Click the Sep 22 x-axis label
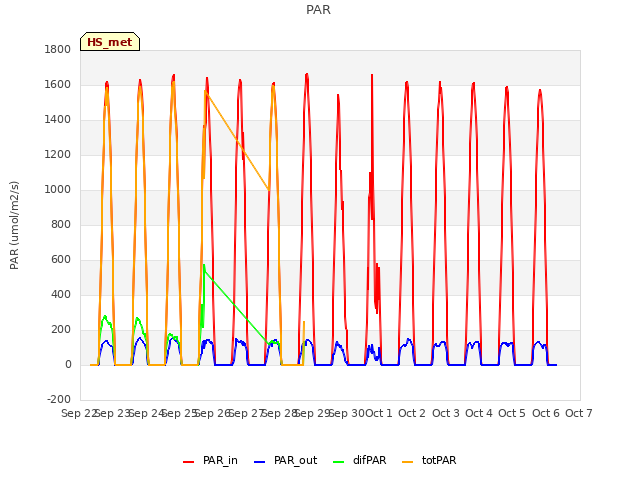The width and height of the screenshot is (640, 480). click(79, 413)
